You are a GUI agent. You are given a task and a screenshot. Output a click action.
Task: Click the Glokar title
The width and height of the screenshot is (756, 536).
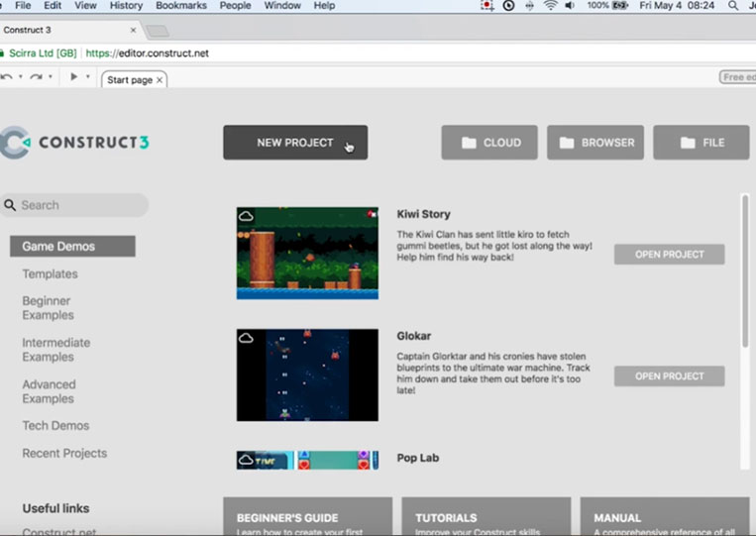pos(414,336)
